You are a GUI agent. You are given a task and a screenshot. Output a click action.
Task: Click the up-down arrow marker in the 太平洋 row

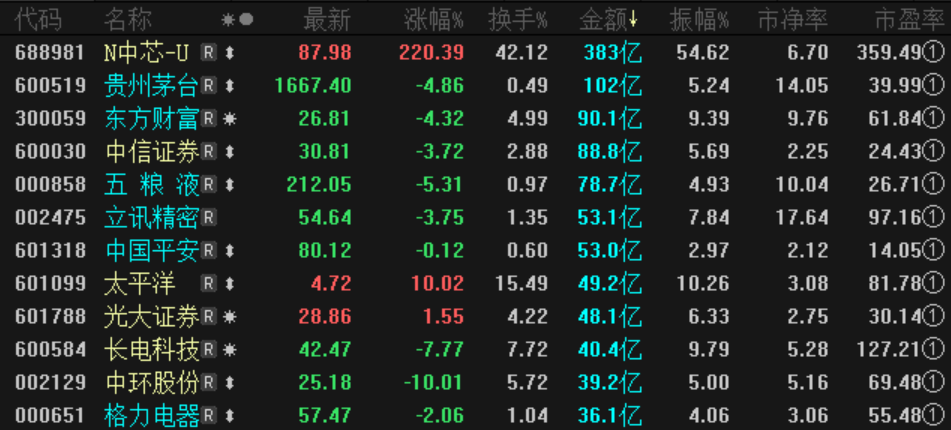click(x=229, y=283)
